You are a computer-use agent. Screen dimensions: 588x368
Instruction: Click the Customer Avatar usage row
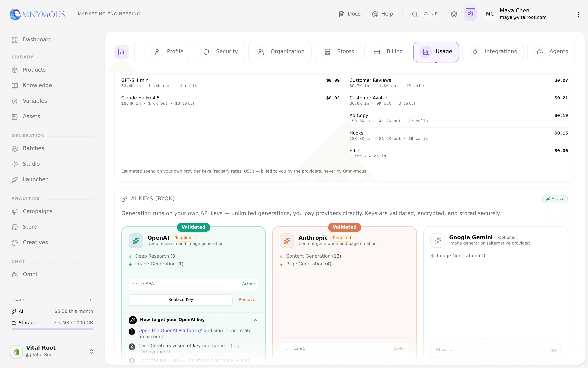pyautogui.click(x=459, y=101)
